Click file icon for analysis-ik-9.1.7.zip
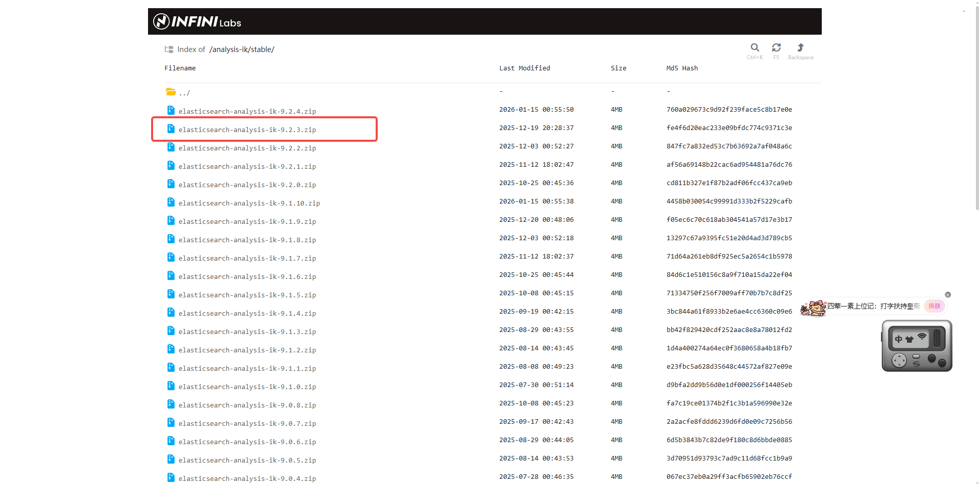Viewport: 980px width, 486px height. tap(171, 257)
